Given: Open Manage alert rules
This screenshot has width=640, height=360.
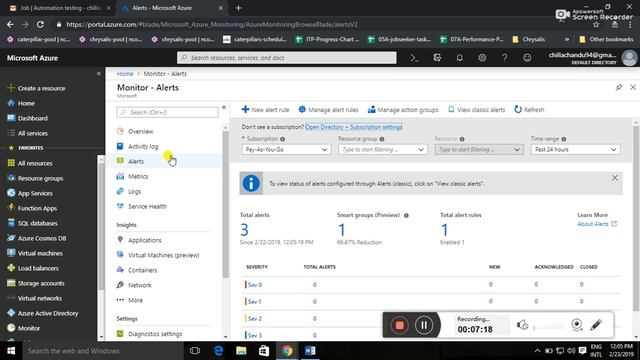Looking at the screenshot, I should (329, 110).
